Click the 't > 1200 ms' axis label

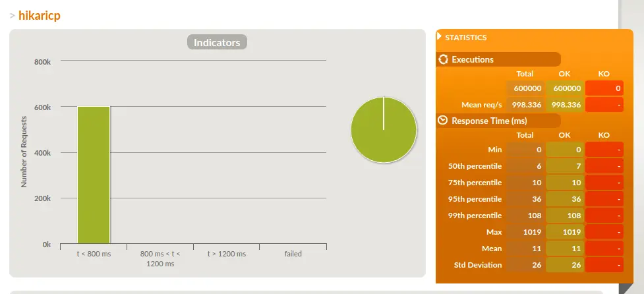[x=227, y=254]
